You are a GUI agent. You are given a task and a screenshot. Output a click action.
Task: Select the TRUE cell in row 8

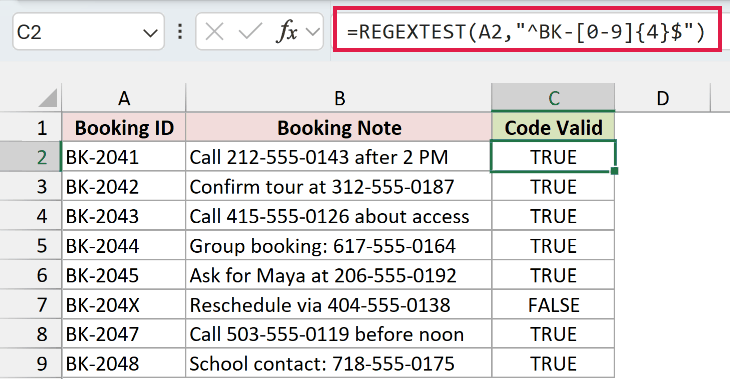coord(553,334)
